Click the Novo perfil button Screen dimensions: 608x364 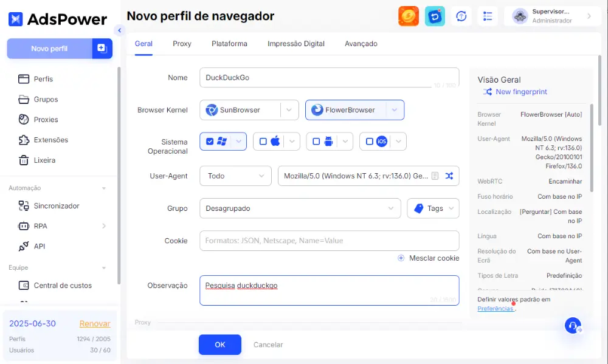50,49
